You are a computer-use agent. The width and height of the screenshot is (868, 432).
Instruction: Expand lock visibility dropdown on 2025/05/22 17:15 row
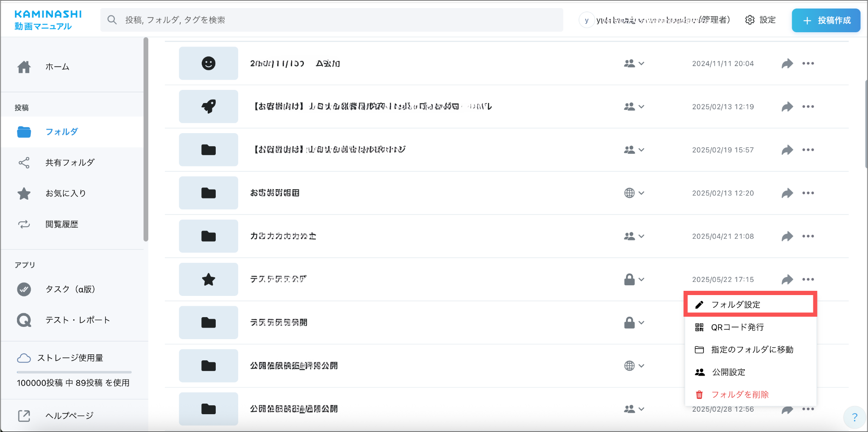(634, 280)
